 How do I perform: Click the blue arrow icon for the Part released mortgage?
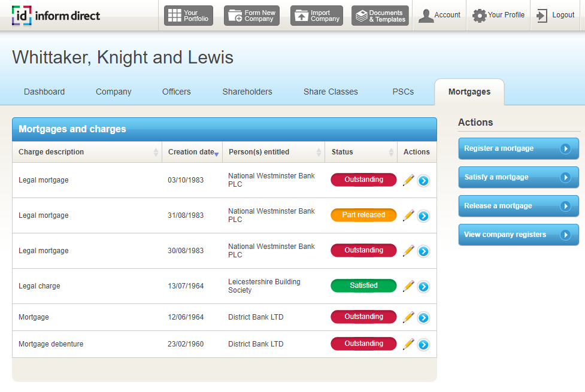[423, 216]
